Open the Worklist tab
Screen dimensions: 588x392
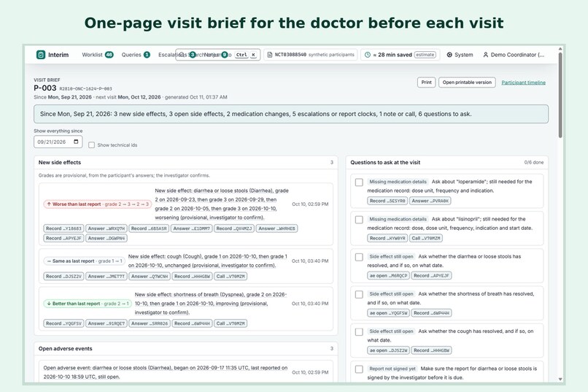click(98, 55)
